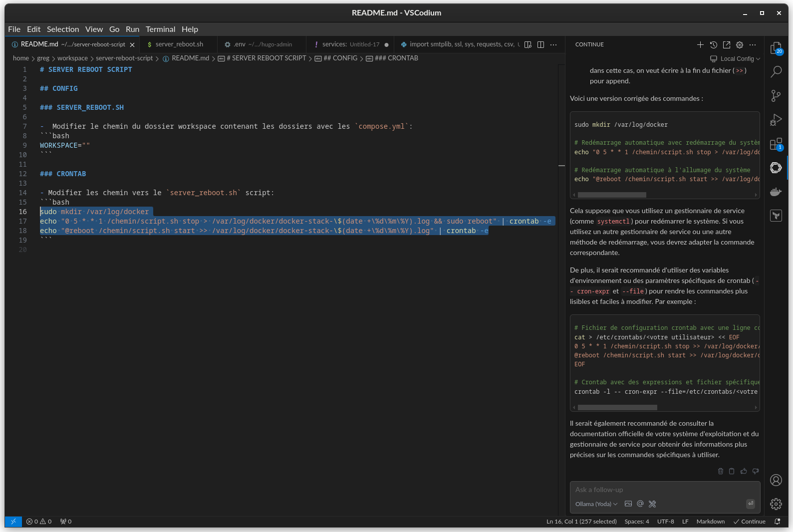Open the Terraform sidebar panel

[776, 216]
